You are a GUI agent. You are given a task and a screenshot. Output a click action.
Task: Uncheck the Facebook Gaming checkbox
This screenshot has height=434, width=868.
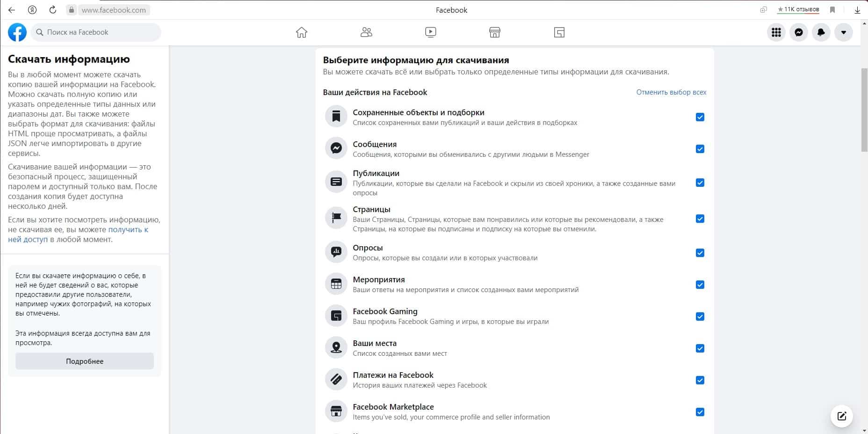pos(700,316)
